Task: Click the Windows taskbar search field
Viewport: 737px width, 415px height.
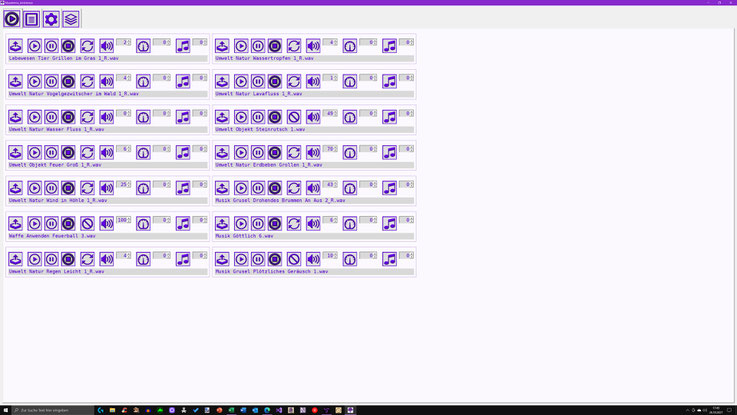Action: click(x=53, y=410)
